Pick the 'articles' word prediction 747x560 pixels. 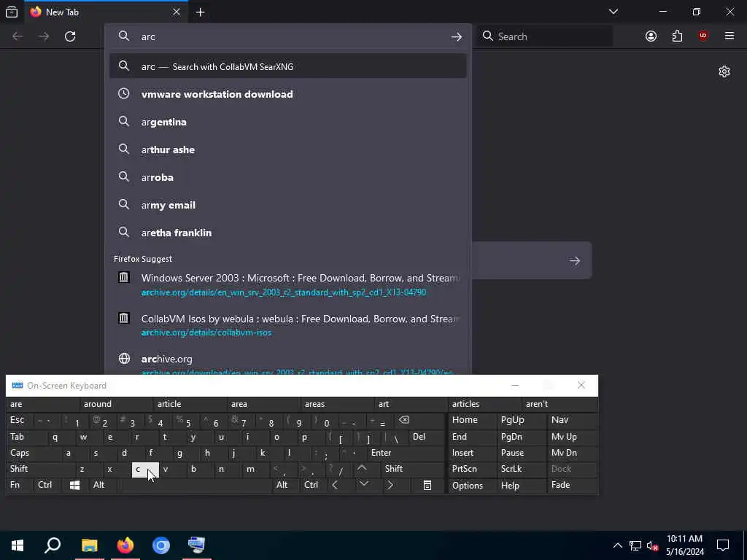pyautogui.click(x=484, y=404)
